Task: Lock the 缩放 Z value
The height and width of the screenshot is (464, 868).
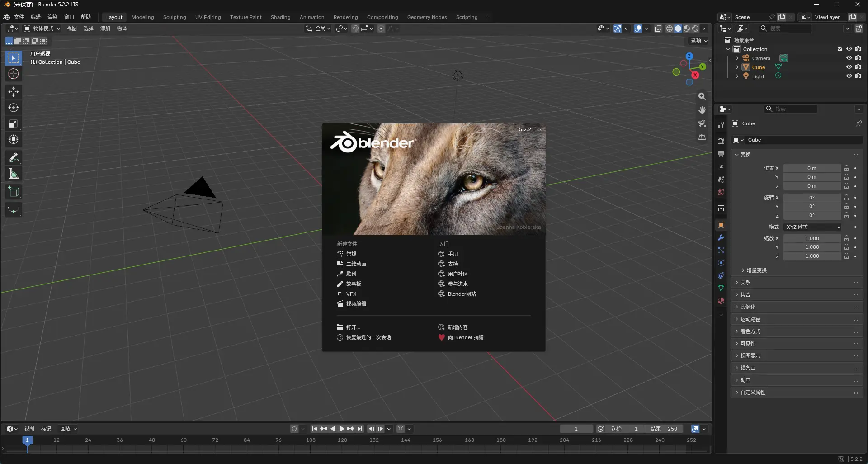Action: click(846, 256)
